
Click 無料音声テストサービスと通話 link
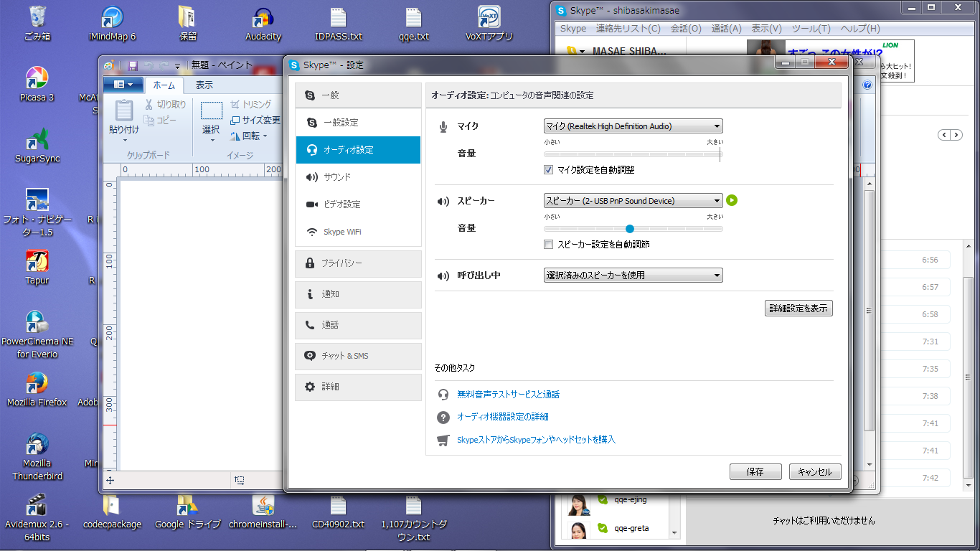point(508,395)
